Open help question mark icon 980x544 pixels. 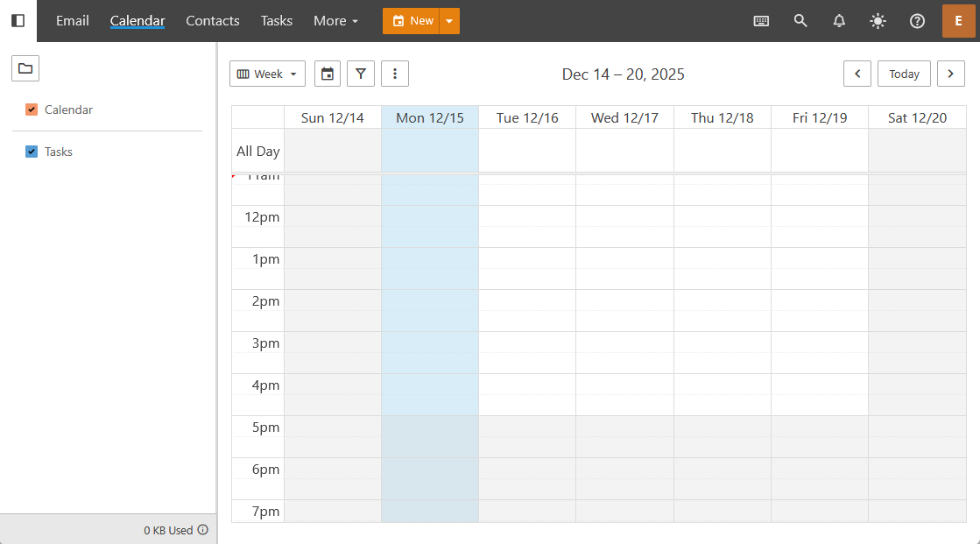point(917,21)
